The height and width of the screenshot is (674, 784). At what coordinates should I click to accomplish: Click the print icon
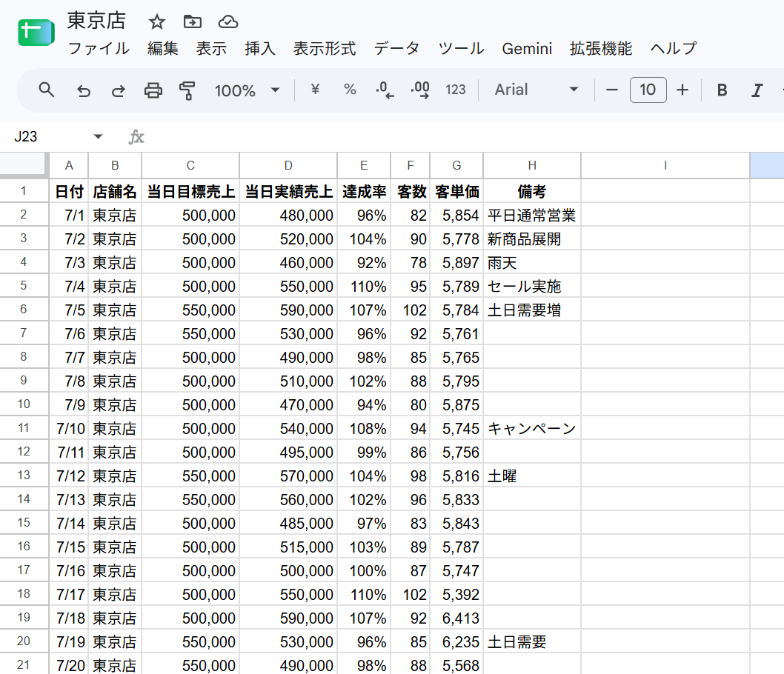153,90
